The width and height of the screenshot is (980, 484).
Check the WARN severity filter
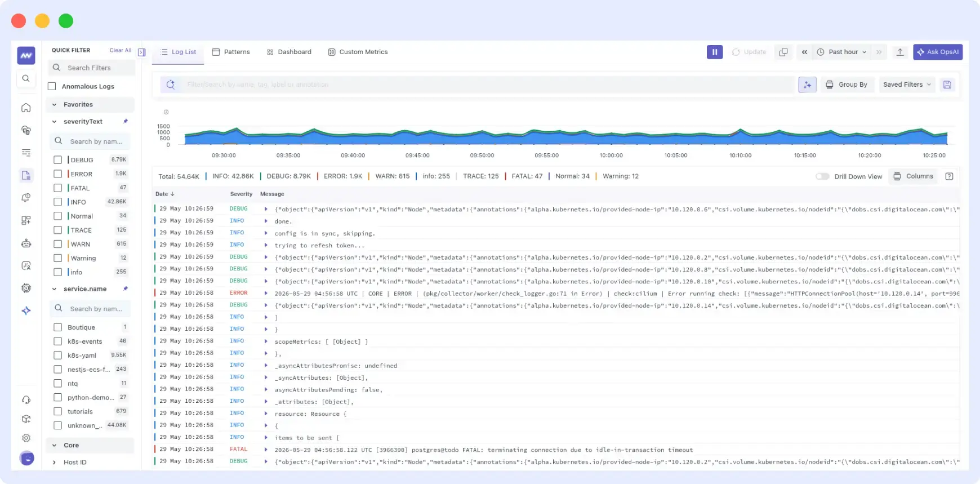57,244
